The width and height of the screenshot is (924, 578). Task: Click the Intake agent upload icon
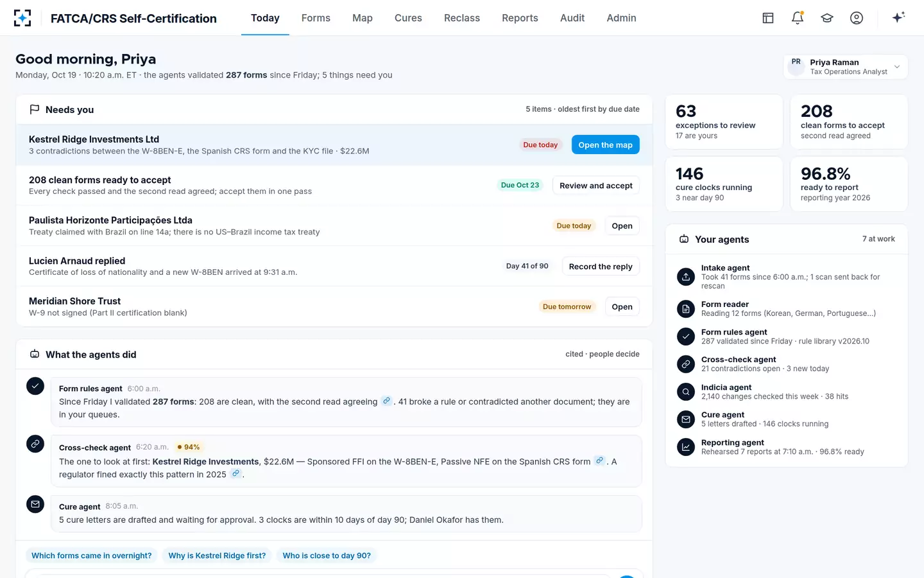[x=686, y=277]
